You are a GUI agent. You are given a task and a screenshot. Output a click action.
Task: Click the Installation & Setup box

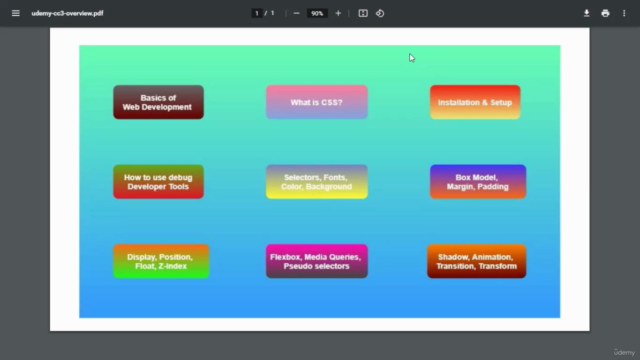point(475,102)
